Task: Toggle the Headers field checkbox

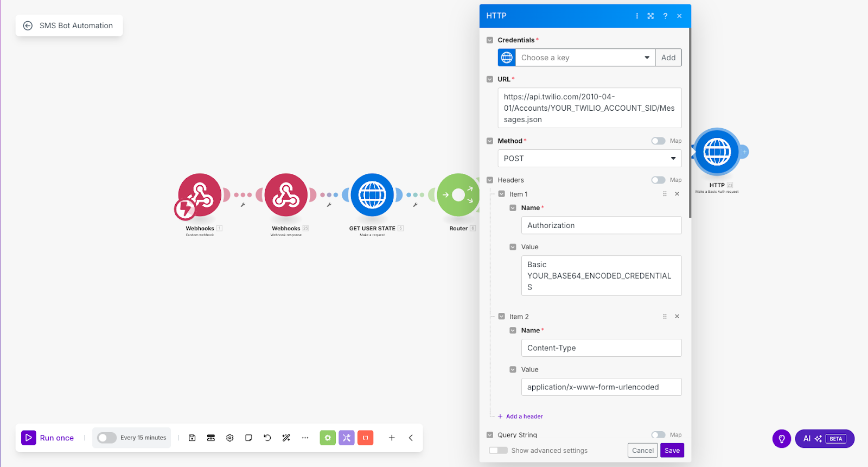Action: (490, 180)
